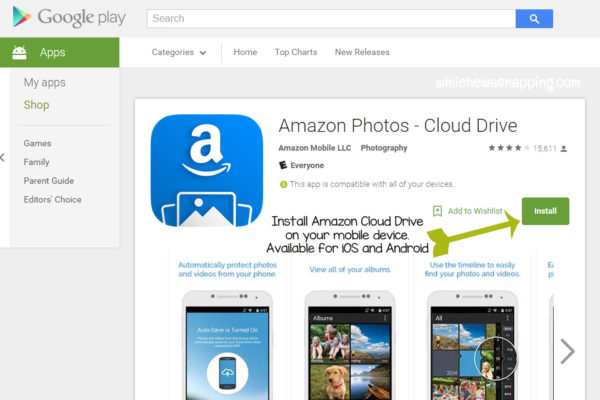Image resolution: width=600 pixels, height=400 pixels.
Task: Open the Amazon Mobile LLC developer link
Action: point(315,148)
